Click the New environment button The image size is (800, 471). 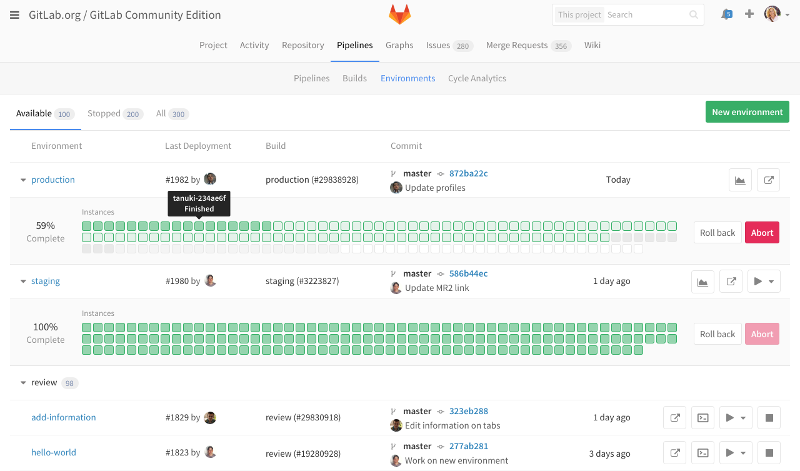746,112
